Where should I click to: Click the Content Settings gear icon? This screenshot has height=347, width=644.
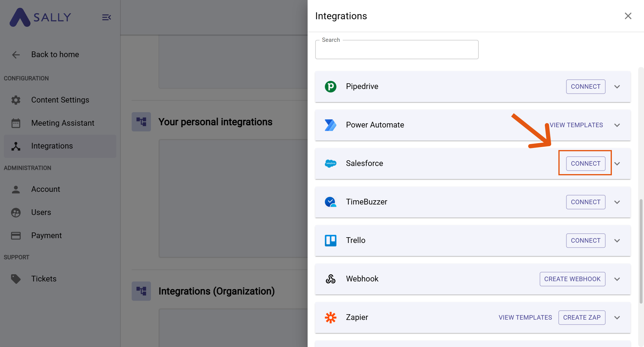(x=16, y=100)
